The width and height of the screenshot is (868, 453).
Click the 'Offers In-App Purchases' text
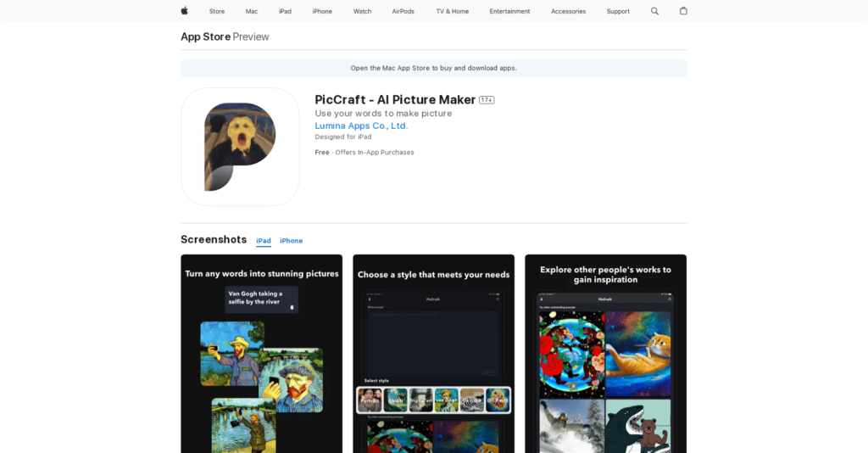click(375, 153)
